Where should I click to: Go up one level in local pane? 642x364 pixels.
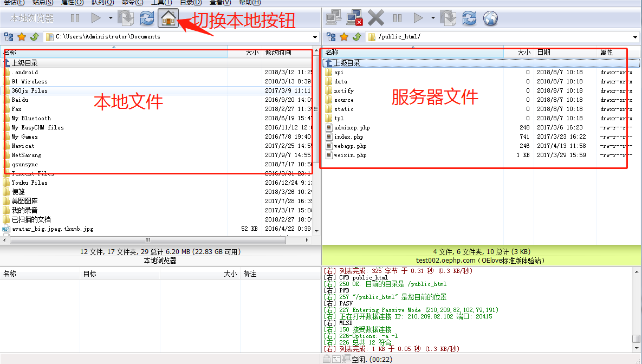tap(34, 37)
